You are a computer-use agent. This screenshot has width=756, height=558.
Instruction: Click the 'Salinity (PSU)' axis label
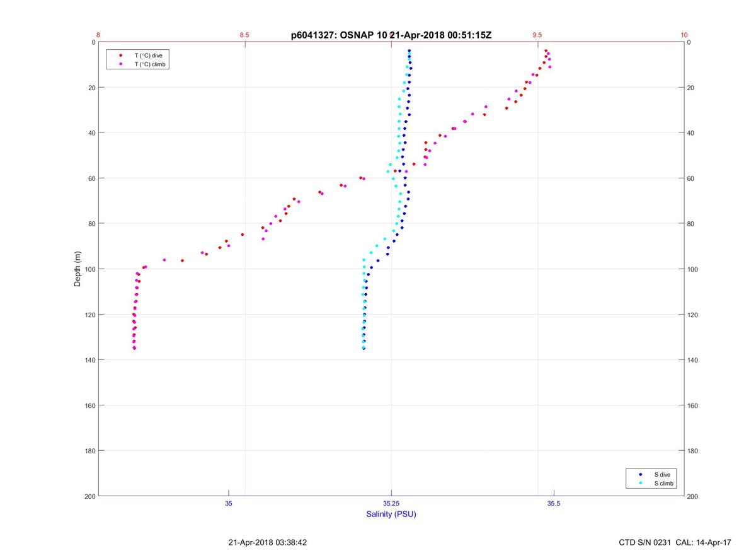[391, 514]
